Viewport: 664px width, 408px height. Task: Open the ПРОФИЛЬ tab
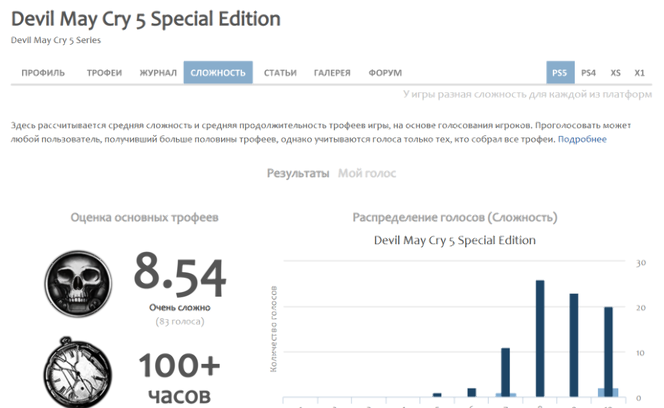click(x=43, y=73)
